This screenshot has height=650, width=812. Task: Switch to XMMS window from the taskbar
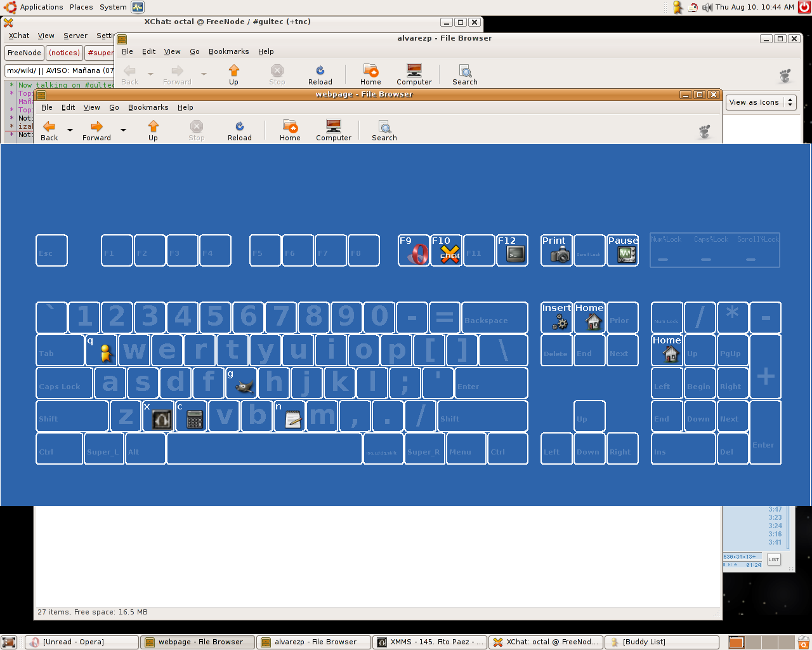pos(430,642)
